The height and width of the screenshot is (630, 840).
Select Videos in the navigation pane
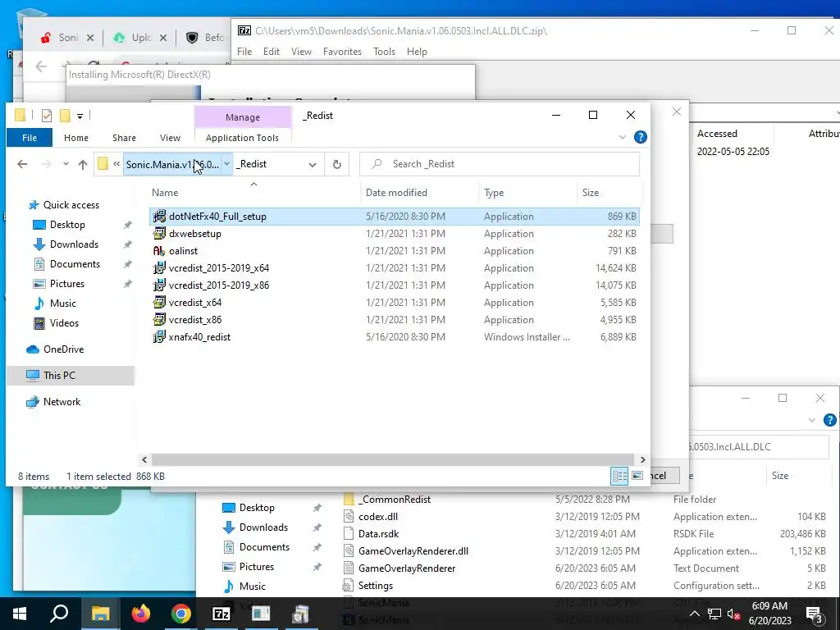(64, 323)
